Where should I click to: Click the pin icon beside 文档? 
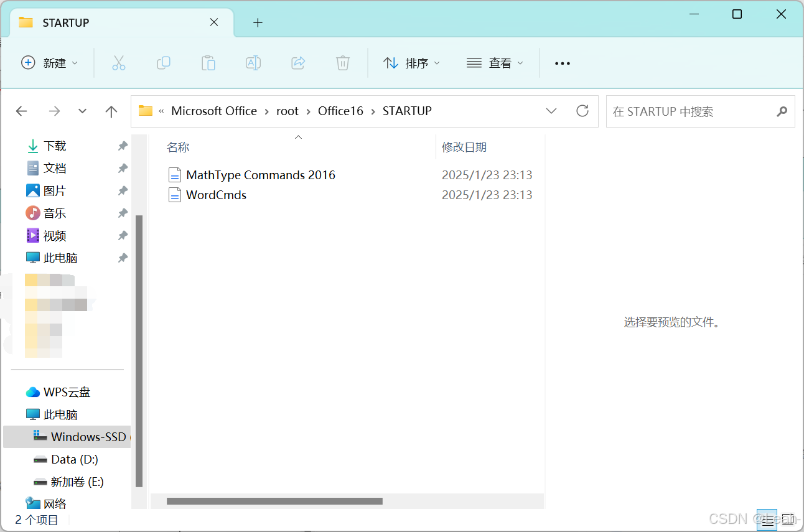(x=123, y=168)
